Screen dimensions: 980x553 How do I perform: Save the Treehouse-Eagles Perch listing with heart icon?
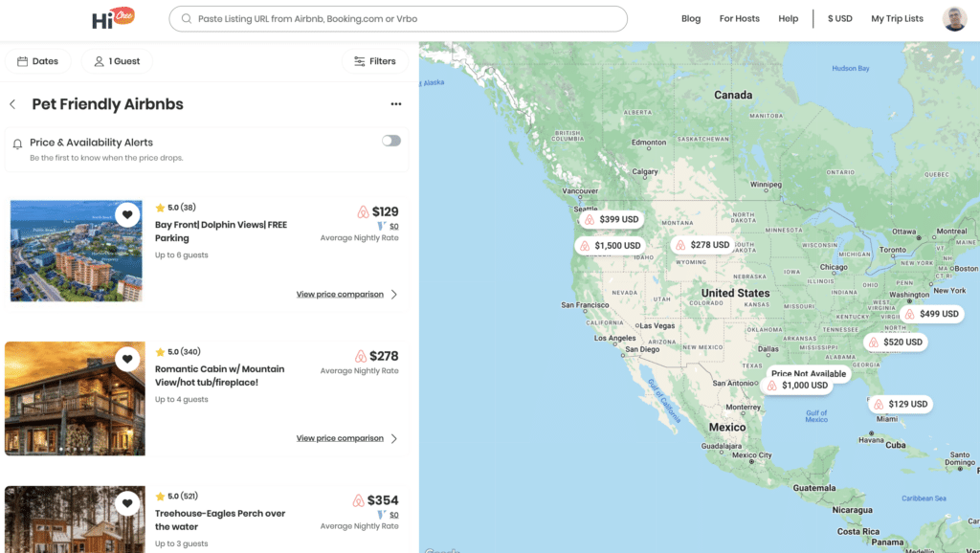pyautogui.click(x=127, y=501)
